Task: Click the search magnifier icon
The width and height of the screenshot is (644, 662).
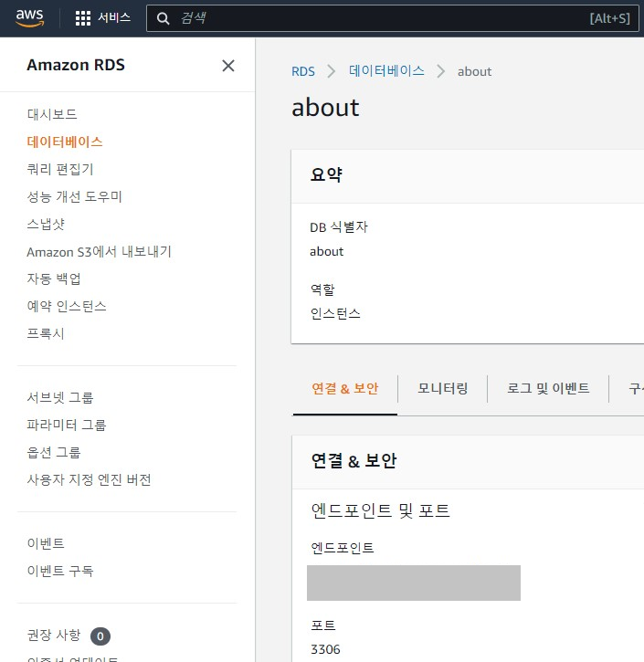Action: [x=163, y=18]
